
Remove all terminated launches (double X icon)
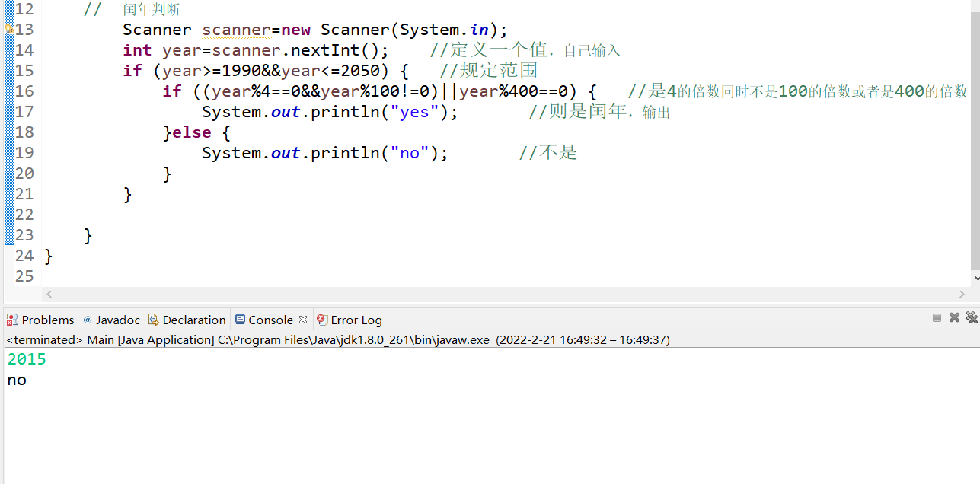pyautogui.click(x=972, y=318)
